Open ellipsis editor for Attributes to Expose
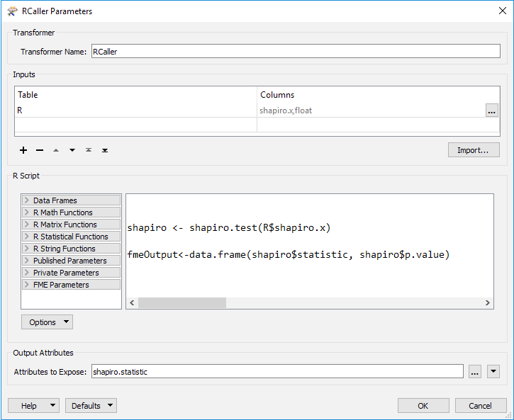The width and height of the screenshot is (514, 420). (475, 371)
